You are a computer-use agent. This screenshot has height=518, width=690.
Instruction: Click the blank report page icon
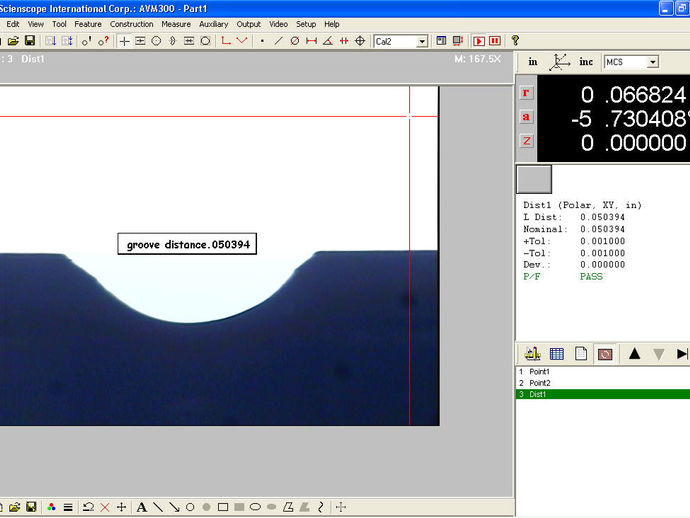tap(581, 354)
